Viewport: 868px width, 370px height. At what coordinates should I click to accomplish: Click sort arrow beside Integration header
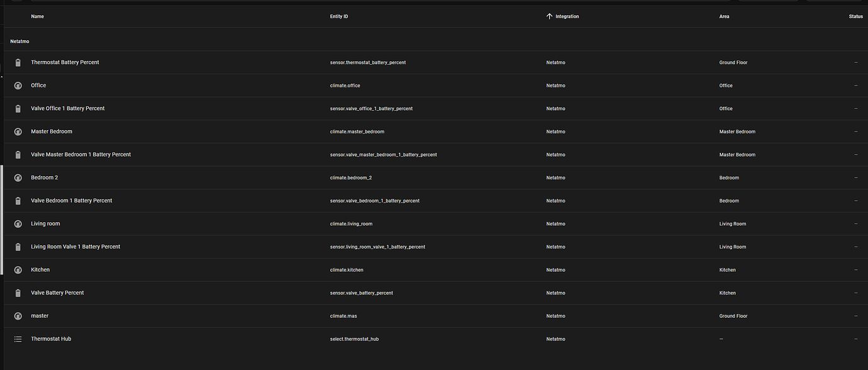[549, 16]
